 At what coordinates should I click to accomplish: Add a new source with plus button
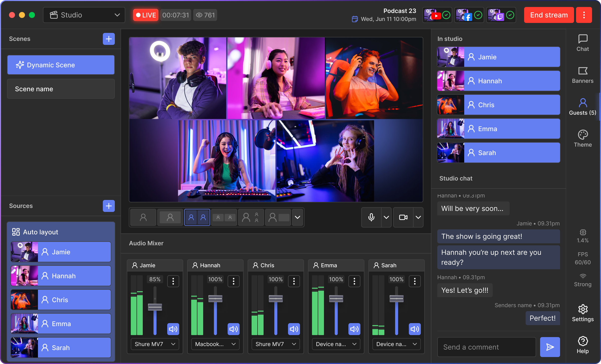pos(109,206)
